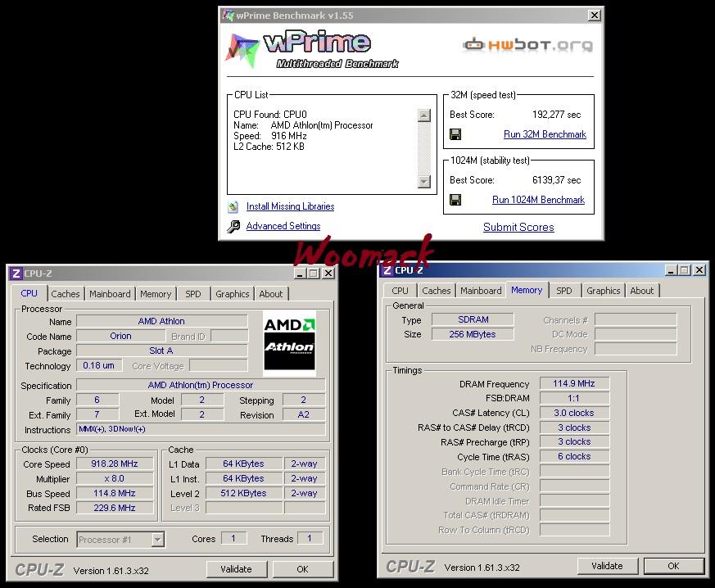The height and width of the screenshot is (588, 715).
Task: Open Caches tab in right CPU-Z window
Action: [x=436, y=291]
